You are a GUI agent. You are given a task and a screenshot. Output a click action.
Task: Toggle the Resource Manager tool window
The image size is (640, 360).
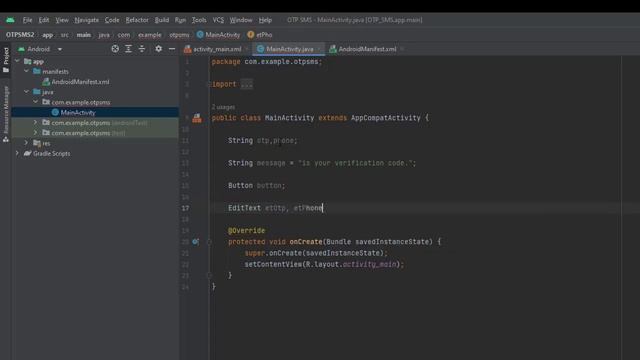(x=6, y=114)
